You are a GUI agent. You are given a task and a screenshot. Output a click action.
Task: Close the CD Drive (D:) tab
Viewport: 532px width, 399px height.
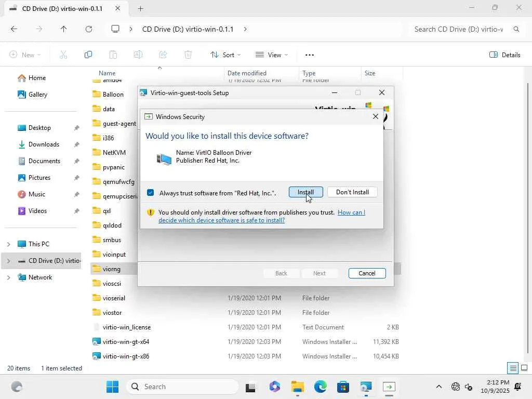117,8
